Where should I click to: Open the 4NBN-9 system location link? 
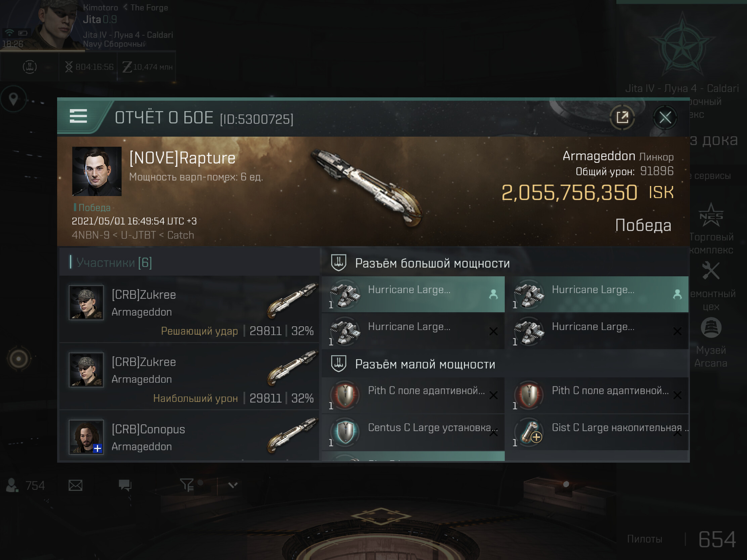[x=90, y=235]
